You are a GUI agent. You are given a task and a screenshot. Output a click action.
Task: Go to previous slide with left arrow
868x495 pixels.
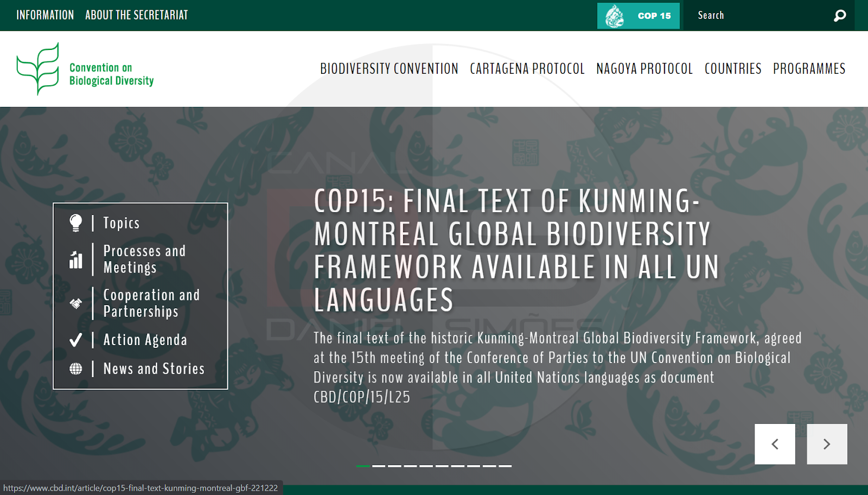click(775, 444)
